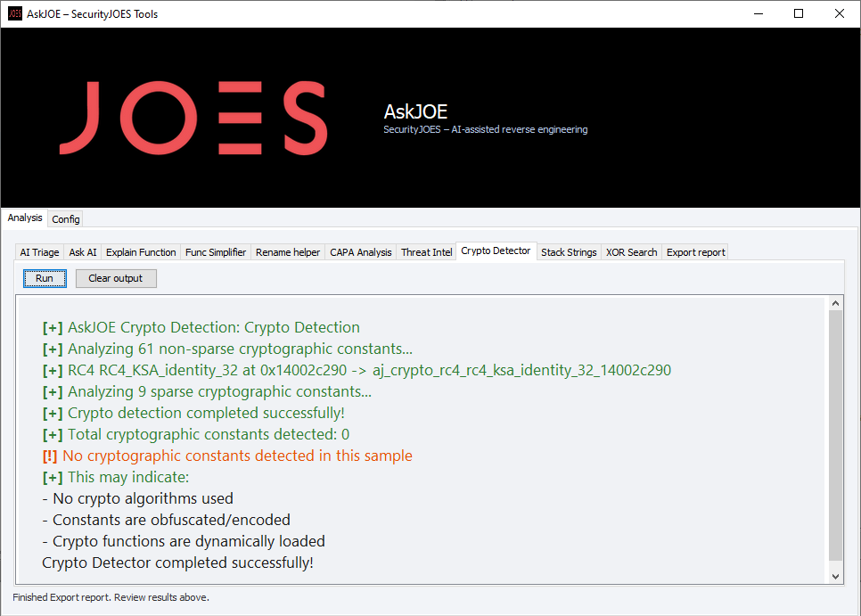Viewport: 861px width, 616px height.
Task: Close the AskJOE window
Action: point(839,13)
